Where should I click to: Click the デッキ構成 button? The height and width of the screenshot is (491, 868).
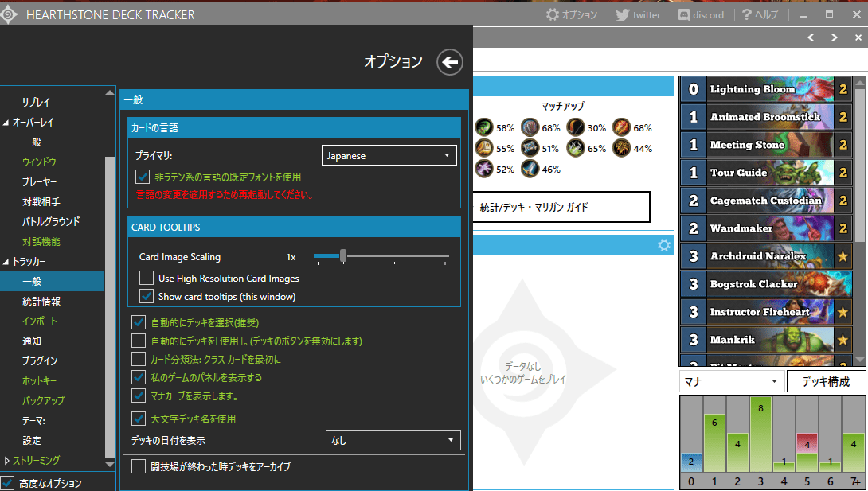click(826, 381)
